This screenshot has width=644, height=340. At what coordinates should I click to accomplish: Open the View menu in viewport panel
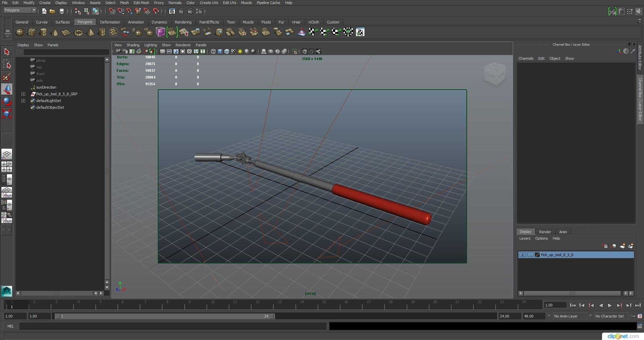(118, 45)
